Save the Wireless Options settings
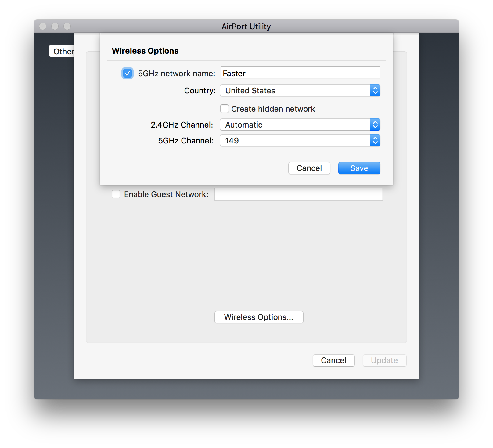 [x=359, y=168]
